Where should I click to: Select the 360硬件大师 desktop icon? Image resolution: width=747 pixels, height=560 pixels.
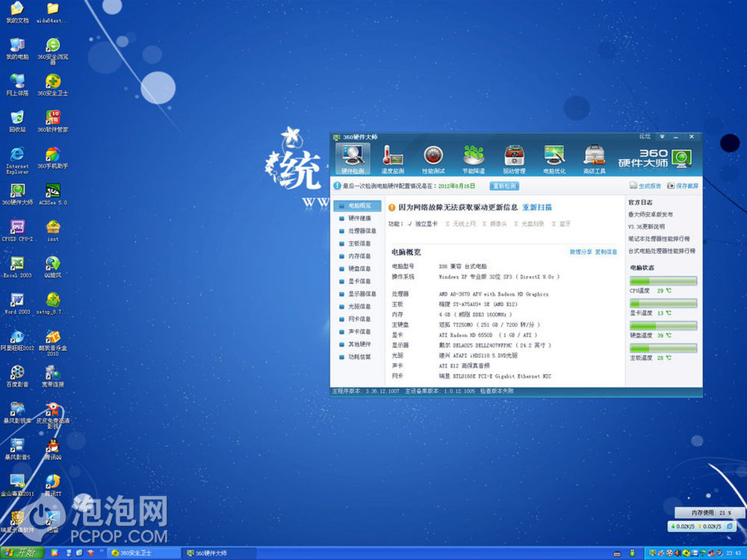(x=17, y=195)
